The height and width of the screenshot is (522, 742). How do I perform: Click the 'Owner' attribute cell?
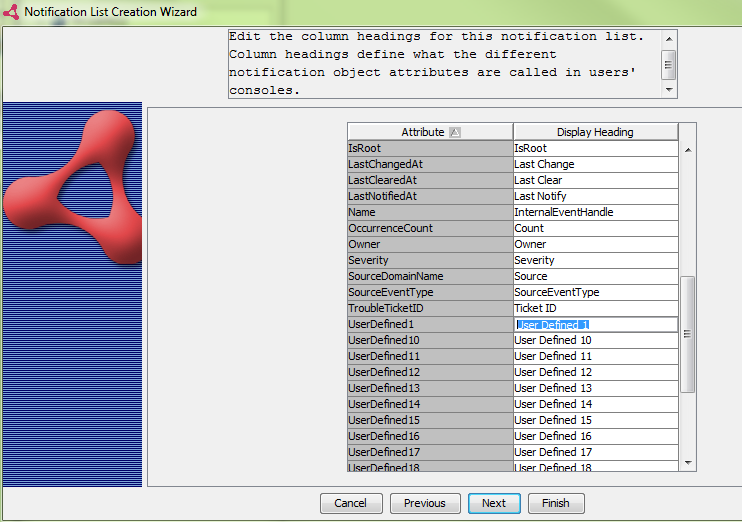[x=430, y=245]
